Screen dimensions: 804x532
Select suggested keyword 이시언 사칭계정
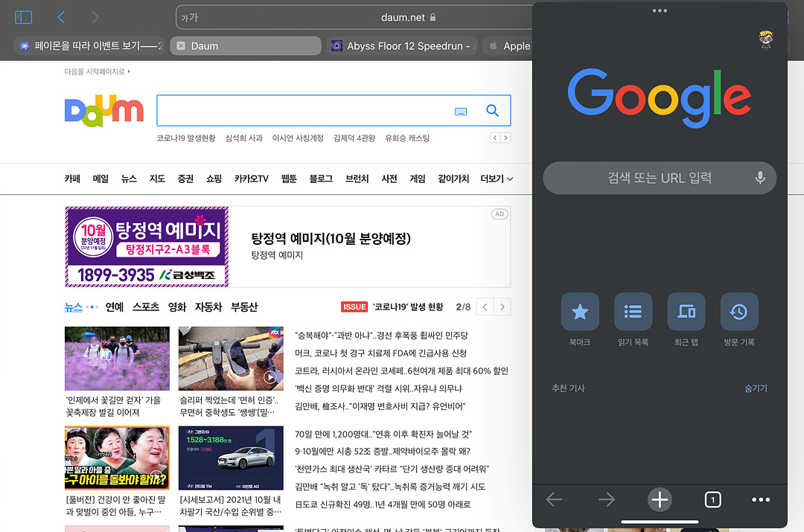click(298, 138)
